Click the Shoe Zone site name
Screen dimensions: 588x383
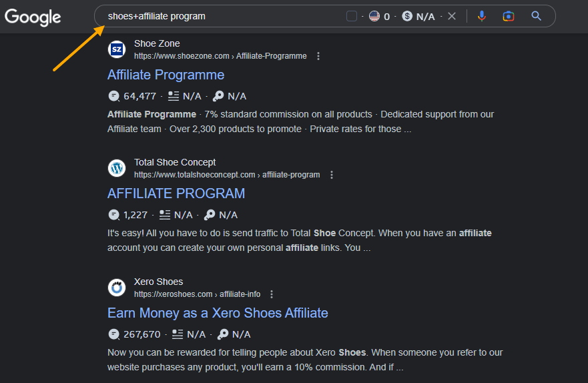(157, 44)
